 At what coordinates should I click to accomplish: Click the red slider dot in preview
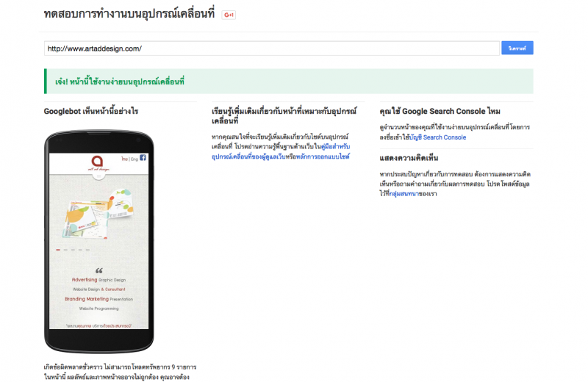pyautogui.click(x=58, y=250)
